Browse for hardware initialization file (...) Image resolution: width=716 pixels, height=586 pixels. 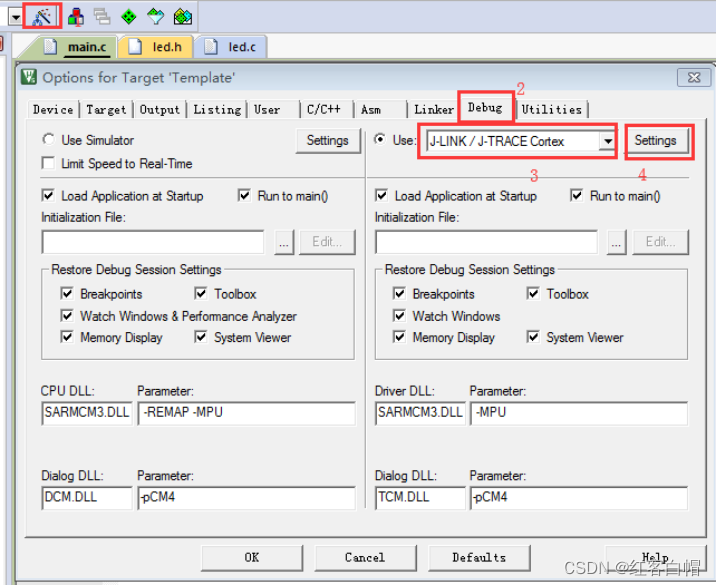[x=616, y=242]
